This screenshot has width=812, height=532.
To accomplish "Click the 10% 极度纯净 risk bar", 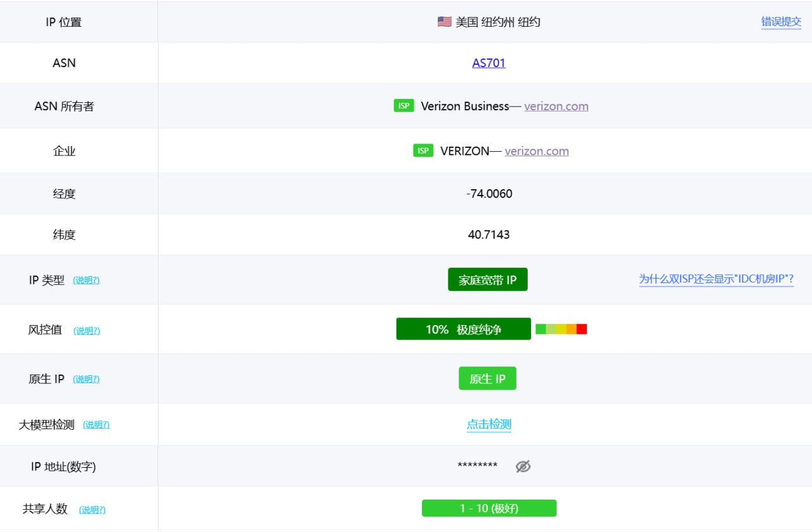I will click(463, 328).
